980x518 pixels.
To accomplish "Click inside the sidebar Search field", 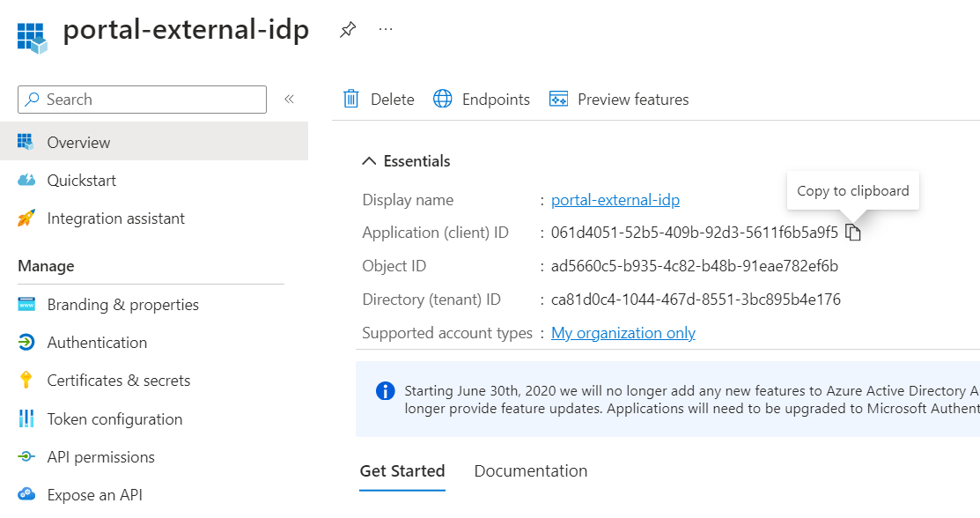I will pos(141,100).
